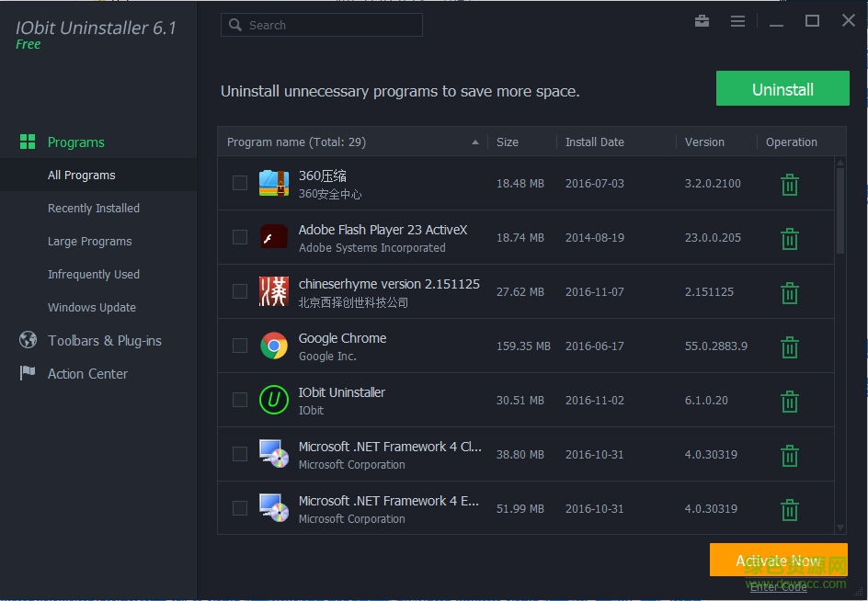Click the Action Center flag icon
The height and width of the screenshot is (601, 868).
(x=28, y=373)
